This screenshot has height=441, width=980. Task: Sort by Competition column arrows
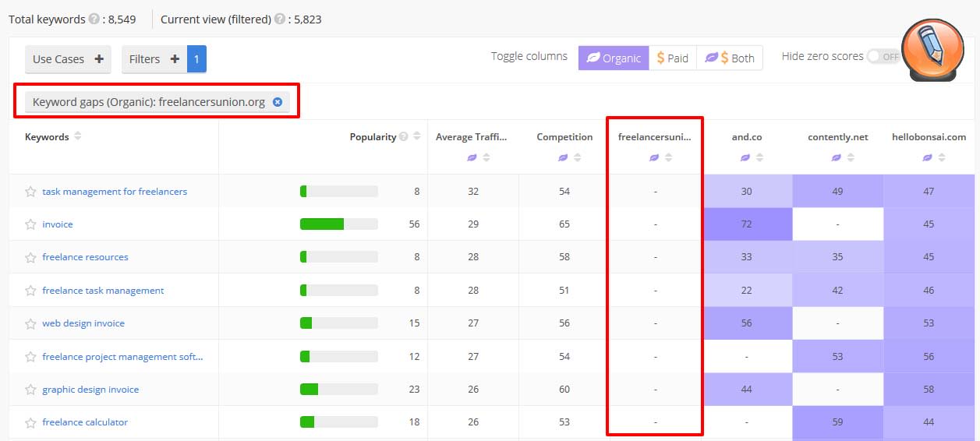tap(578, 157)
